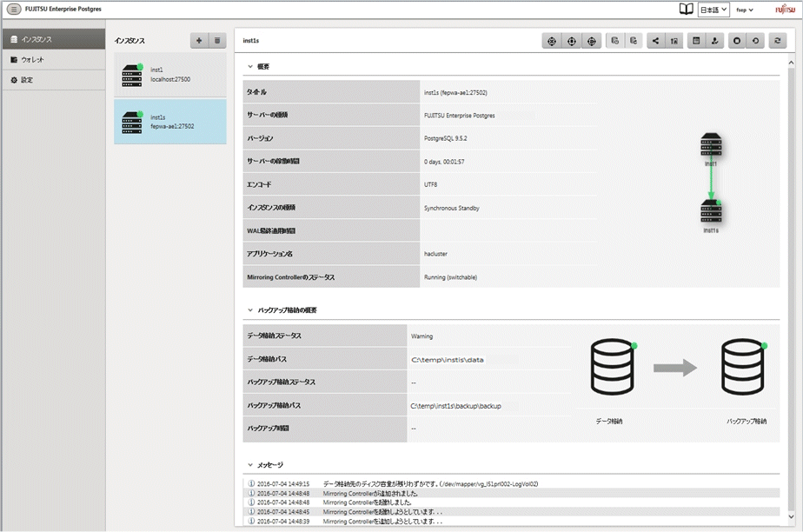
Task: Click the title value 'inst1s (fepwa-ae1:27502)'
Action: (x=455, y=93)
